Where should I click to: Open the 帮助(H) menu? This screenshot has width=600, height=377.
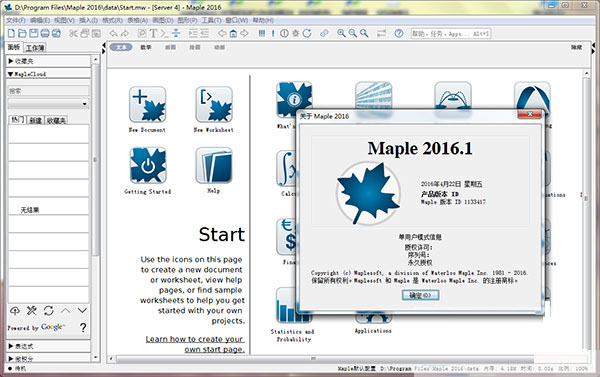[263, 20]
